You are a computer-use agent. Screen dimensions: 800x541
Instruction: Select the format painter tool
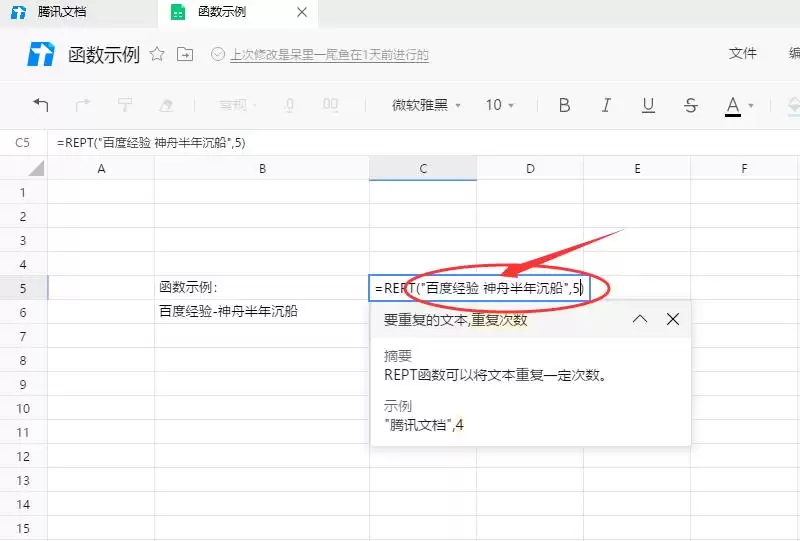(x=125, y=105)
